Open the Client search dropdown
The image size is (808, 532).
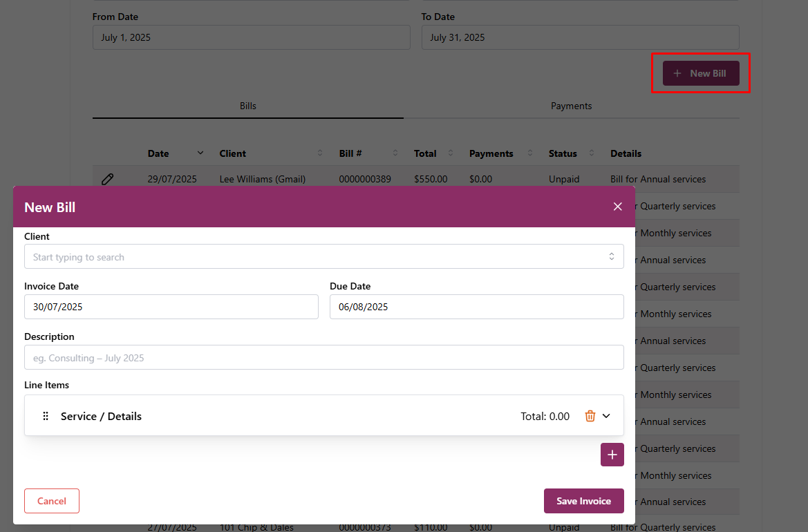click(x=323, y=257)
